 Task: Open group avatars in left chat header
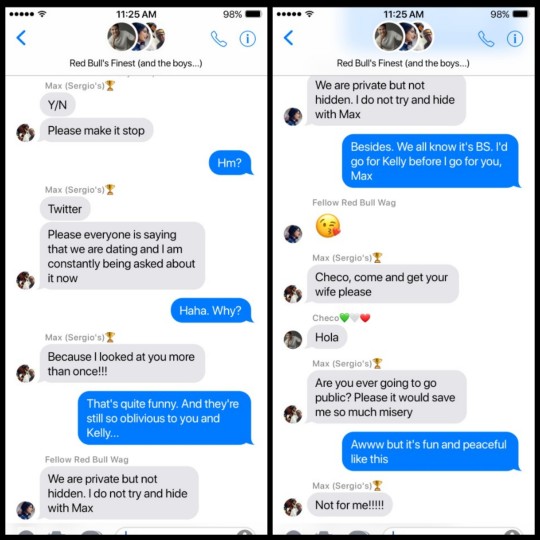point(136,37)
